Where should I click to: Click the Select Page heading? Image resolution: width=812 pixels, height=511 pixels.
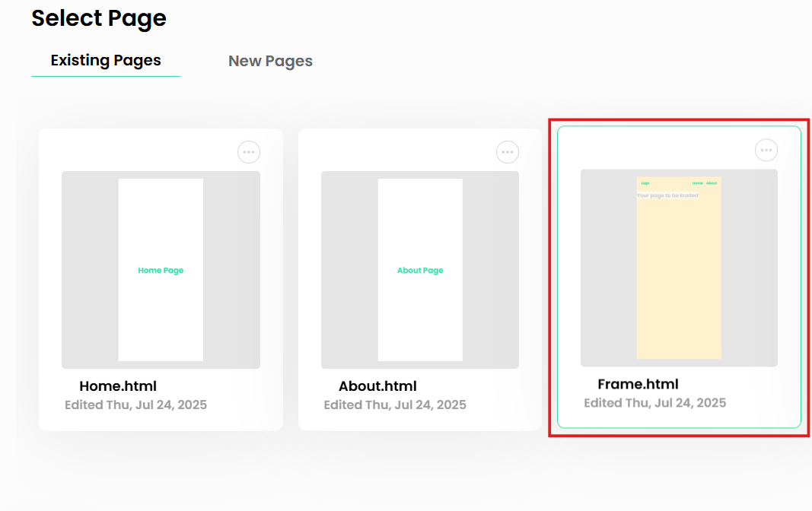click(99, 18)
